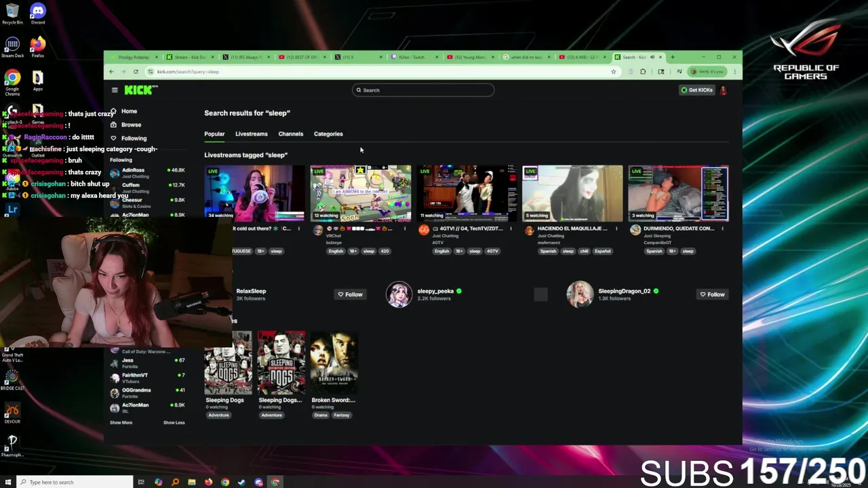Switch to the Livestreams tab
868x488 pixels.
(x=251, y=134)
